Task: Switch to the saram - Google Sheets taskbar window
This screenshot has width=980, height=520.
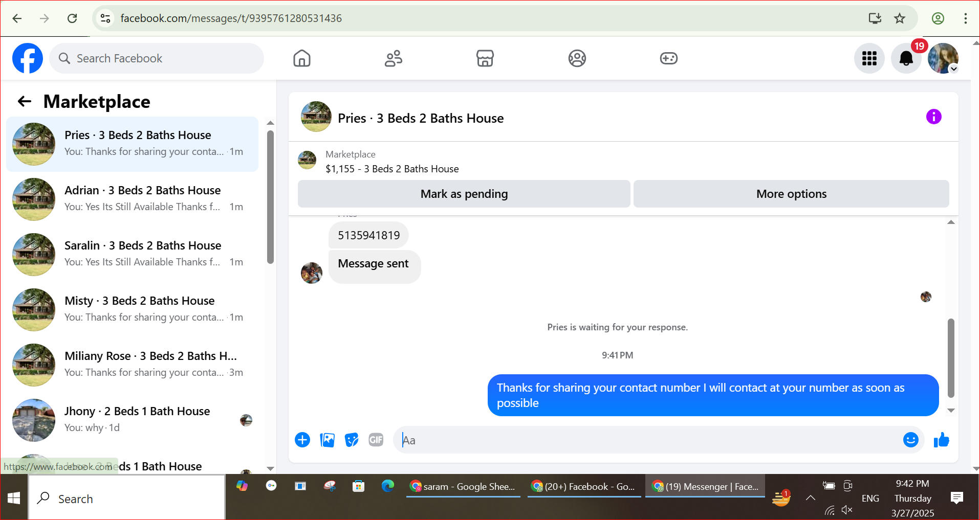Action: (463, 486)
